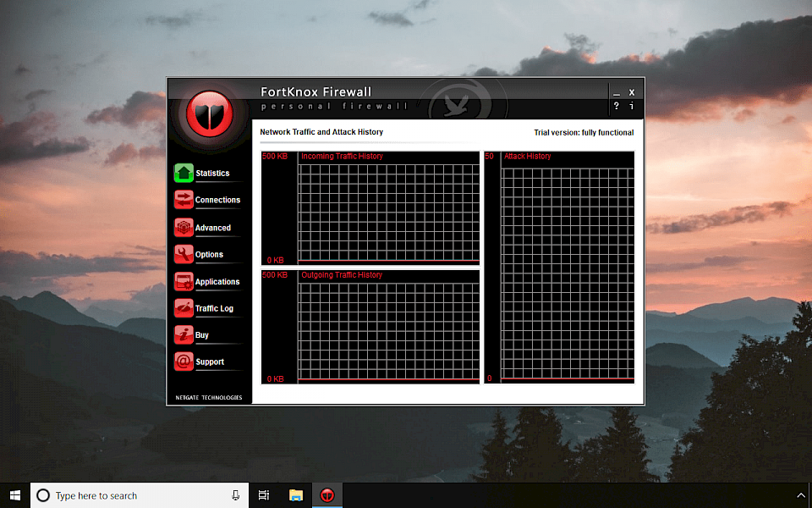
Task: Click the red shield logo
Action: (x=210, y=114)
